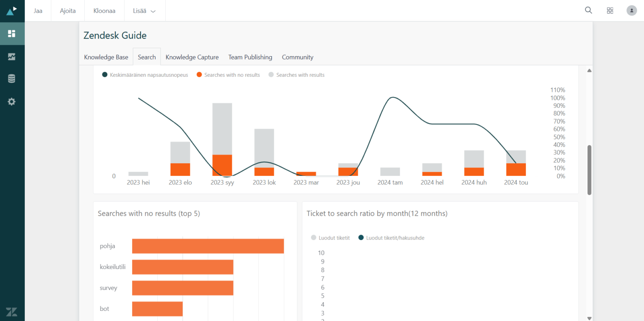Open the Zendesk Explore logo home
Image resolution: width=644 pixels, height=321 pixels.
click(x=12, y=11)
